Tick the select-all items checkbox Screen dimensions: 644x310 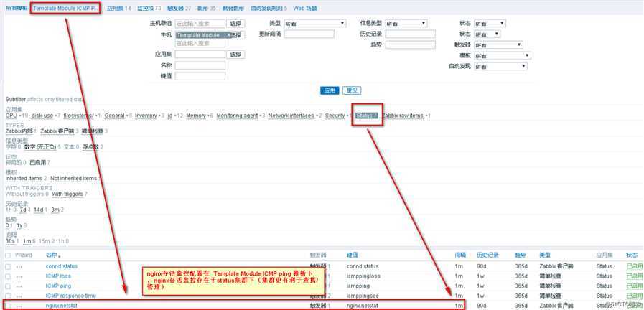8,255
